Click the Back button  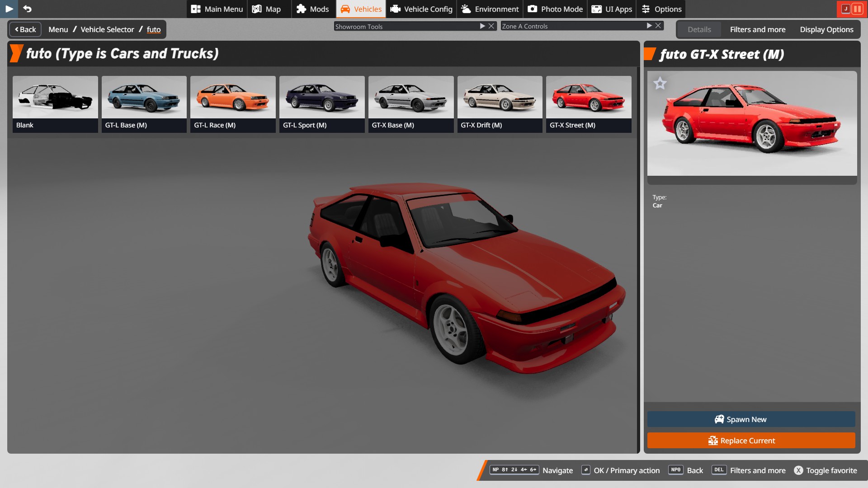pyautogui.click(x=25, y=29)
